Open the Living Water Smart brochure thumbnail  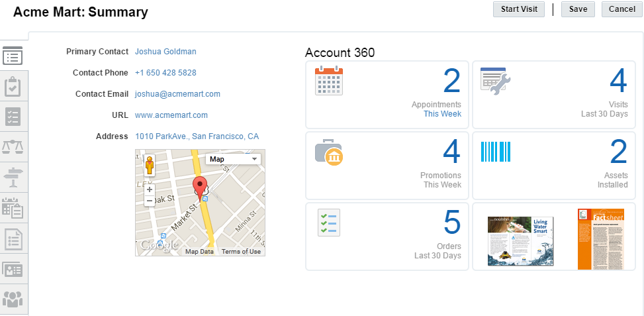tap(520, 241)
